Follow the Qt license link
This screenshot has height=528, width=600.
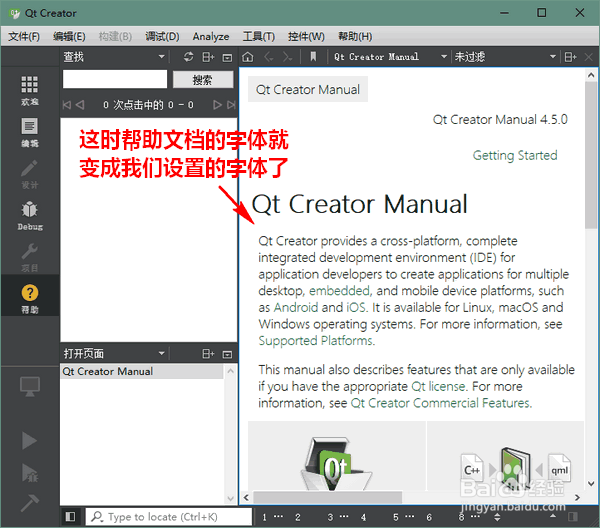(438, 386)
